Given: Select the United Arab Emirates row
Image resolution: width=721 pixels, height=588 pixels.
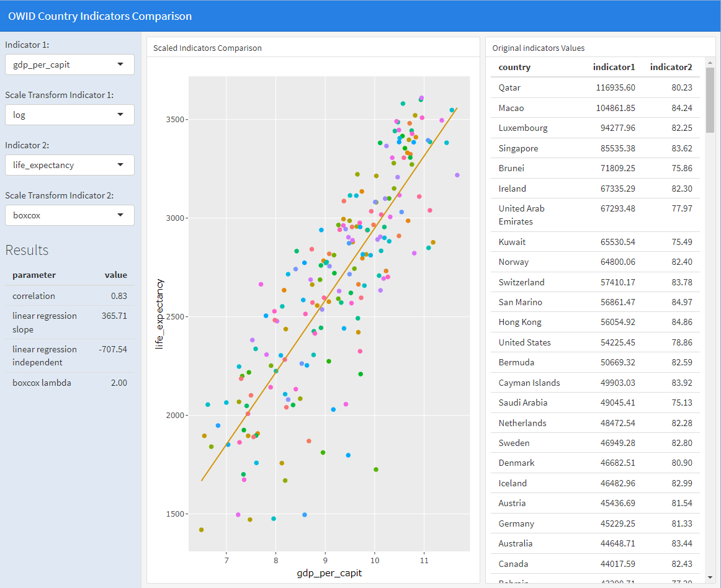Looking at the screenshot, I should tap(594, 215).
